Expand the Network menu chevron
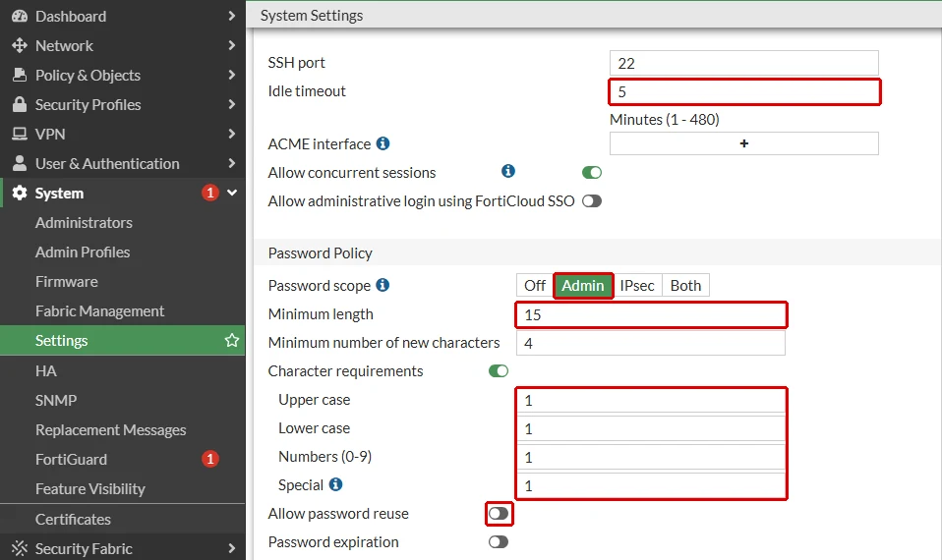The image size is (942, 560). (232, 45)
